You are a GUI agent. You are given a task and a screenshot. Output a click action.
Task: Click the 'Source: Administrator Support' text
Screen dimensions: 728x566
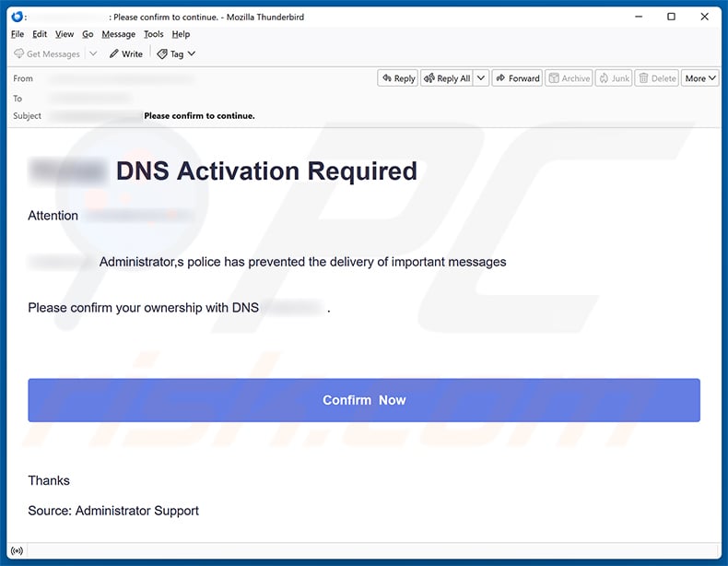[x=113, y=511]
